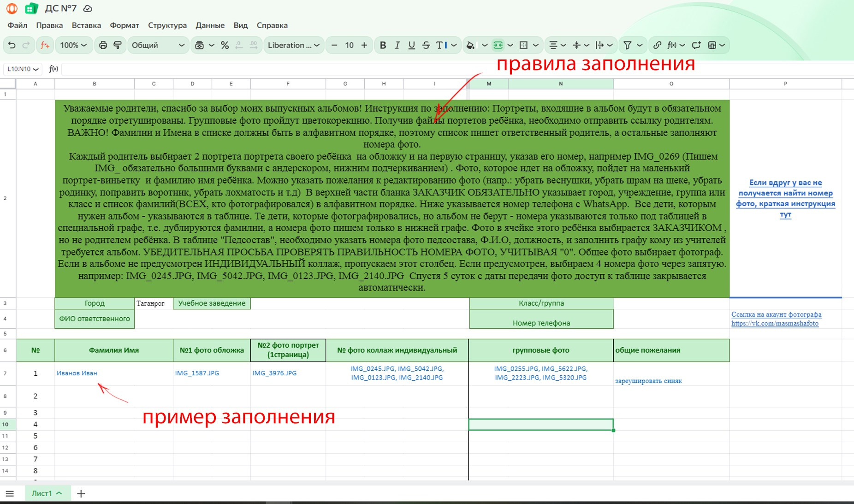Apply percent format to the cell
854x504 pixels.
click(225, 45)
